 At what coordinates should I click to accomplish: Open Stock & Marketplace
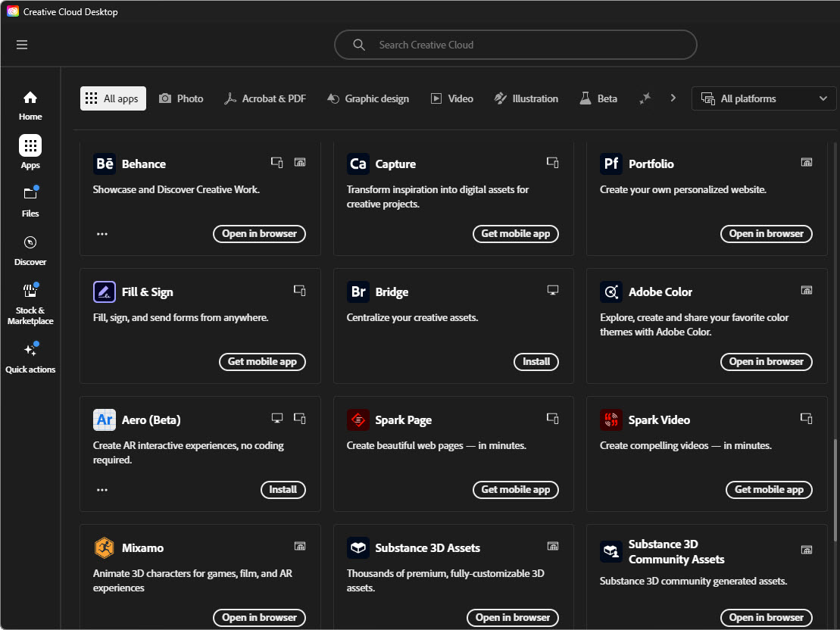pos(30,291)
